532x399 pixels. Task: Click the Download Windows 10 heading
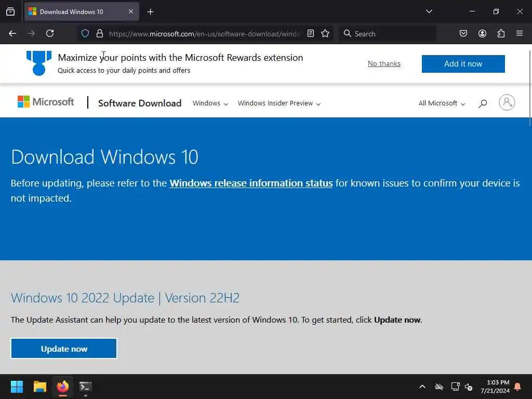[x=104, y=157]
